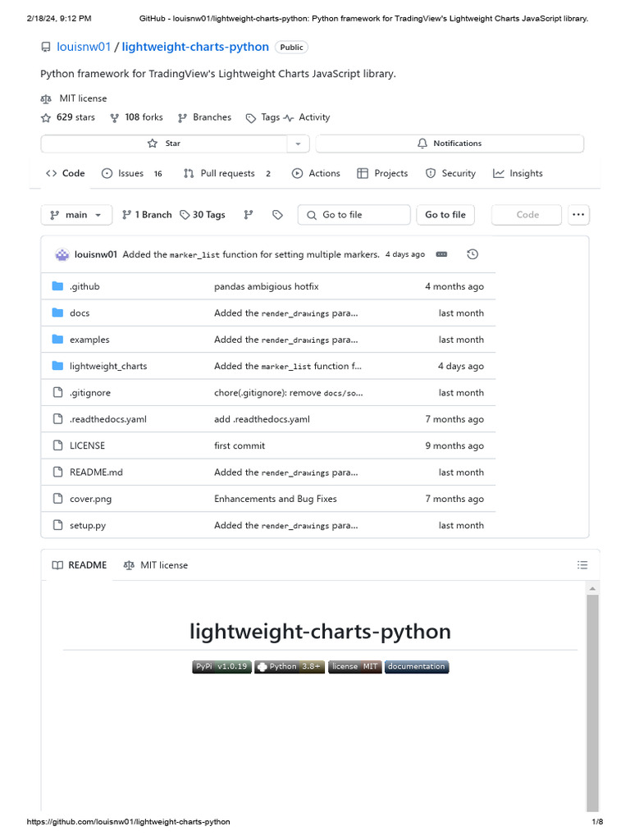Star the repository
630x840 pixels.
coord(164,144)
